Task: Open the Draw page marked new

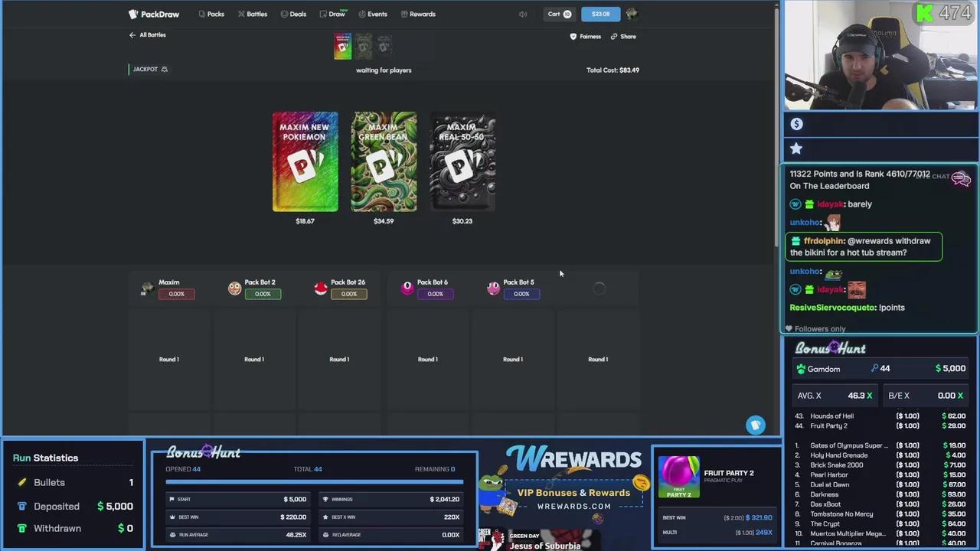Action: pos(332,14)
